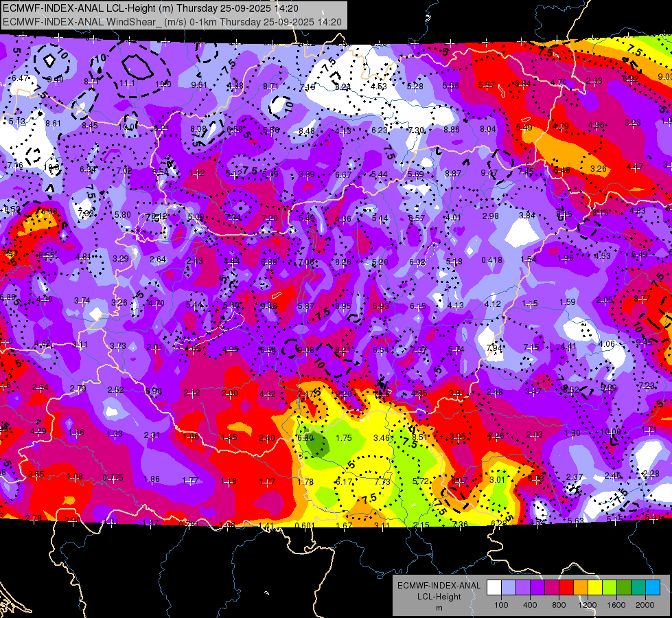Click the wind shear value '9.40'

coord(56,80)
